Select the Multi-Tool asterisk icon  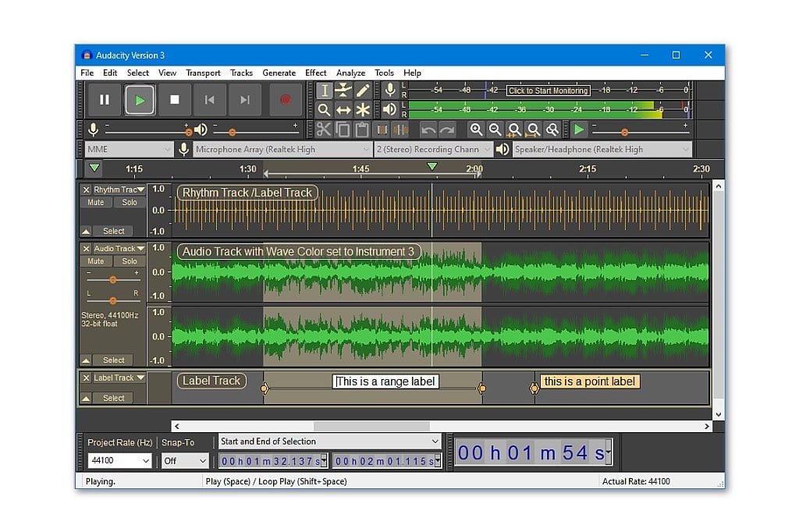(x=362, y=109)
